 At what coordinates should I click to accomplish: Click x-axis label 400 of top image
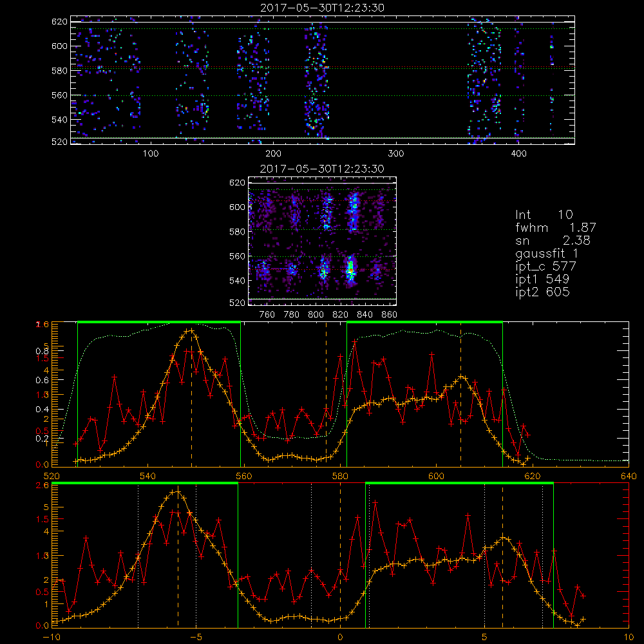pyautogui.click(x=518, y=154)
